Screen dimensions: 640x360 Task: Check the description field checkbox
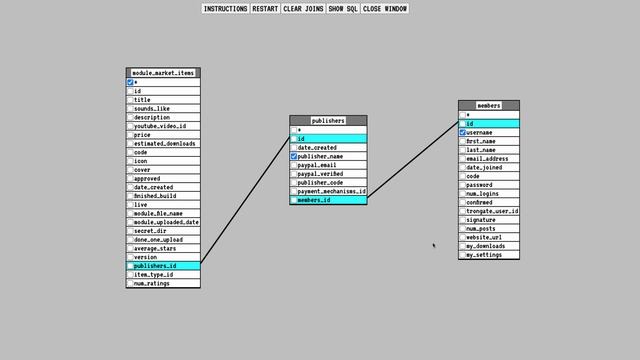pyautogui.click(x=130, y=117)
